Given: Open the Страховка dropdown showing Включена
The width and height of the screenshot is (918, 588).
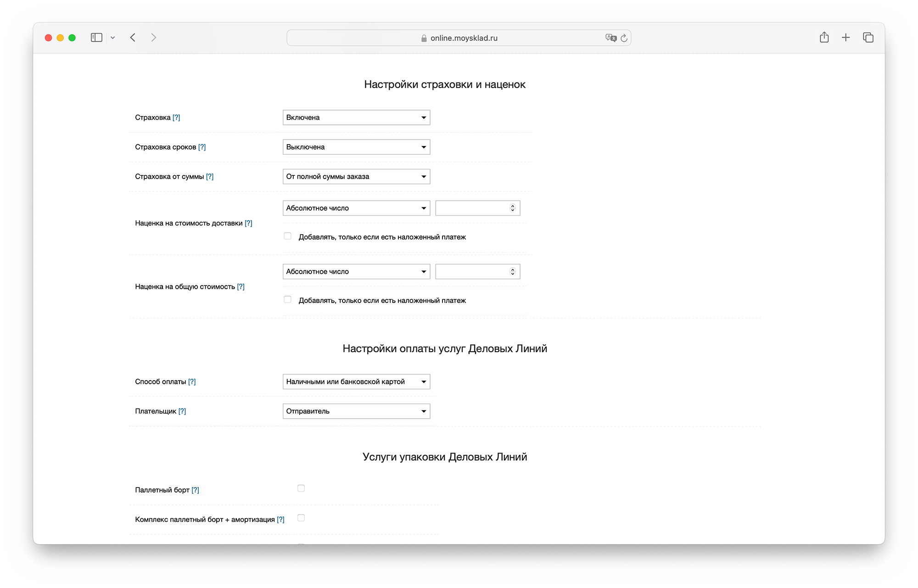Looking at the screenshot, I should (x=356, y=118).
